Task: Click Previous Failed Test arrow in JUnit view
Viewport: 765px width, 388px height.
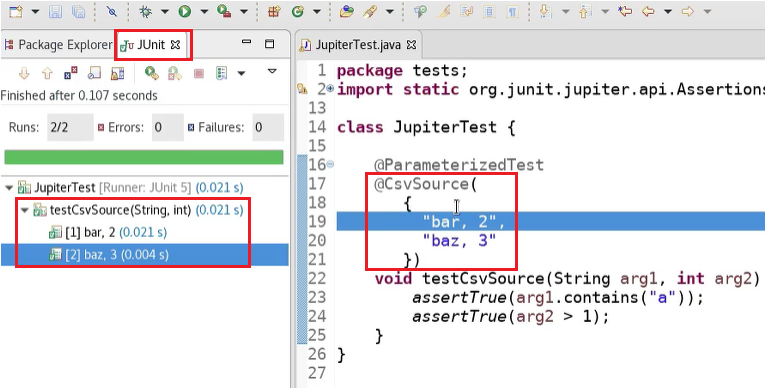Action: [x=47, y=73]
